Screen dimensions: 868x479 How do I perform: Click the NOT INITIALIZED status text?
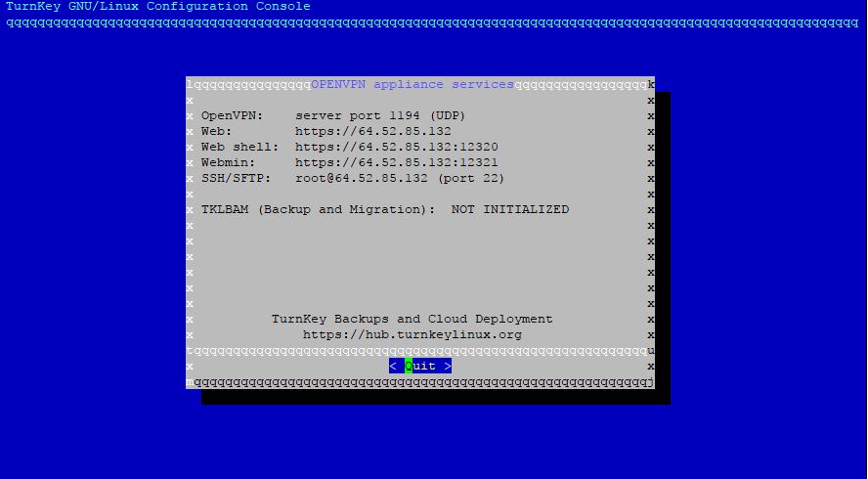(x=510, y=209)
